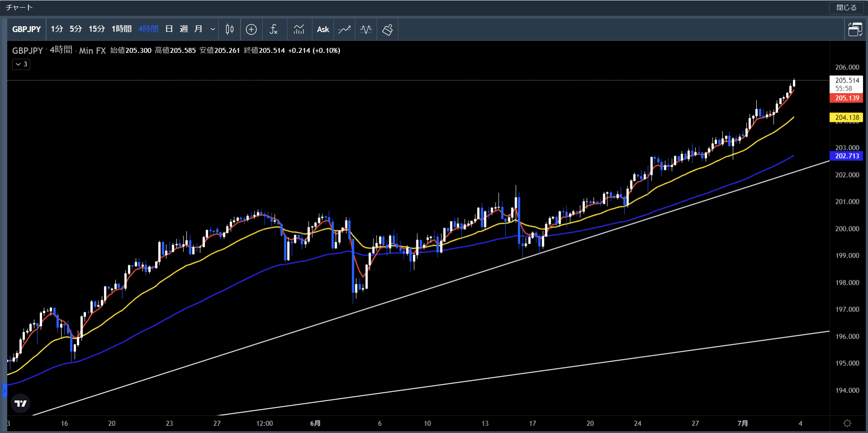The image size is (868, 433).
Task: Click the red moving average label 205.139
Action: pos(846,98)
